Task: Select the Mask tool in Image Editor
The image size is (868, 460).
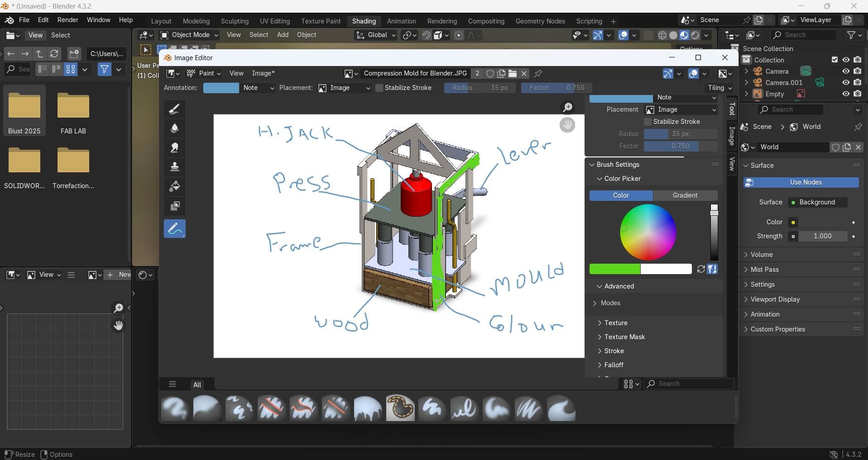Action: (x=174, y=206)
